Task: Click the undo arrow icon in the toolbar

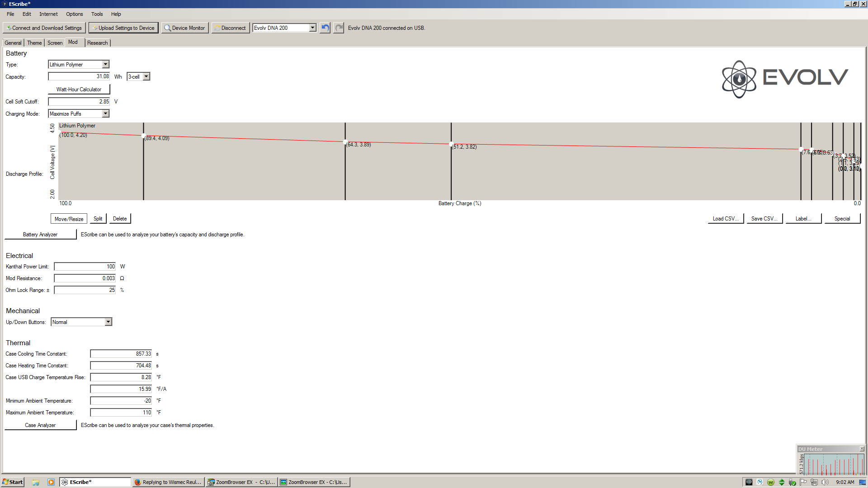Action: pyautogui.click(x=325, y=28)
